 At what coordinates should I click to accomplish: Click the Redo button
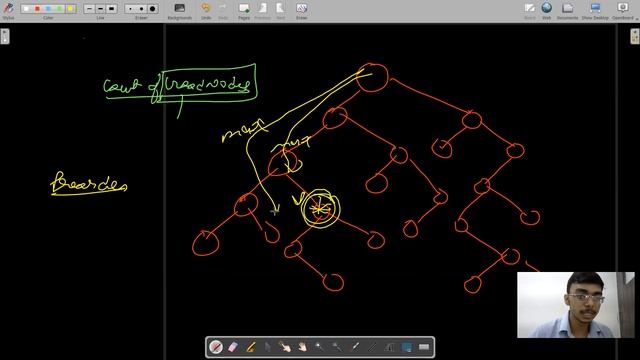(x=222, y=10)
